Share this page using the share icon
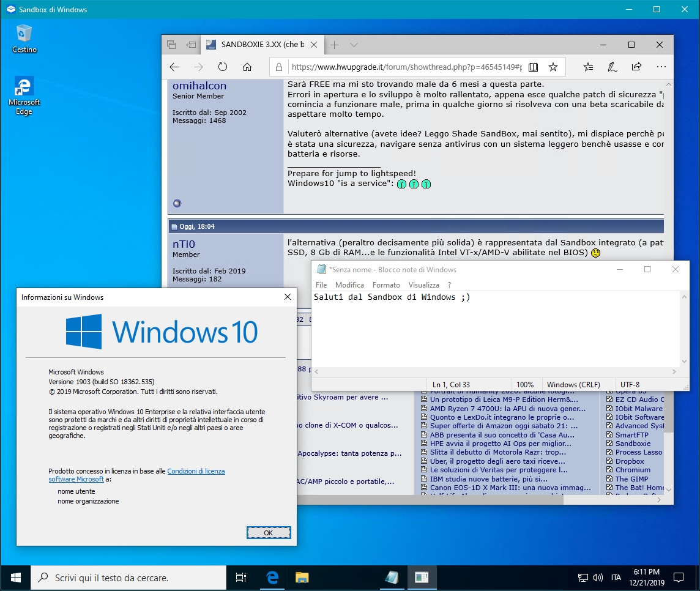Screen dimensions: 700x591 click(x=636, y=67)
